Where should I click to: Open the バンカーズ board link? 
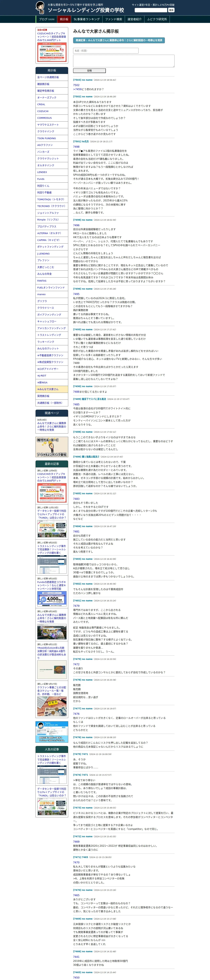click(52, 152)
